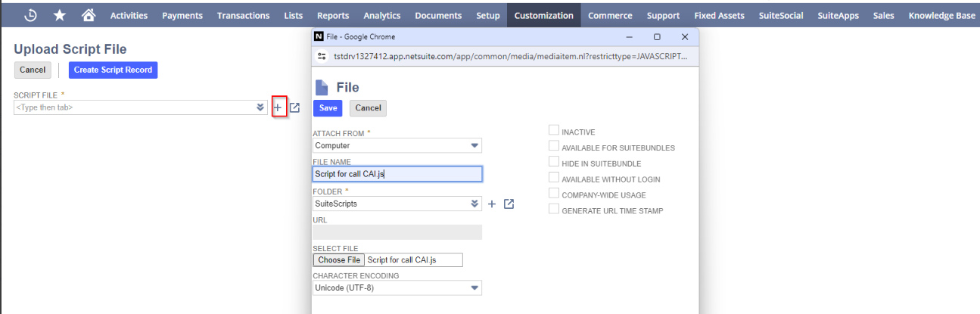
Task: Click Cancel on Upload Script File page
Action: [33, 70]
